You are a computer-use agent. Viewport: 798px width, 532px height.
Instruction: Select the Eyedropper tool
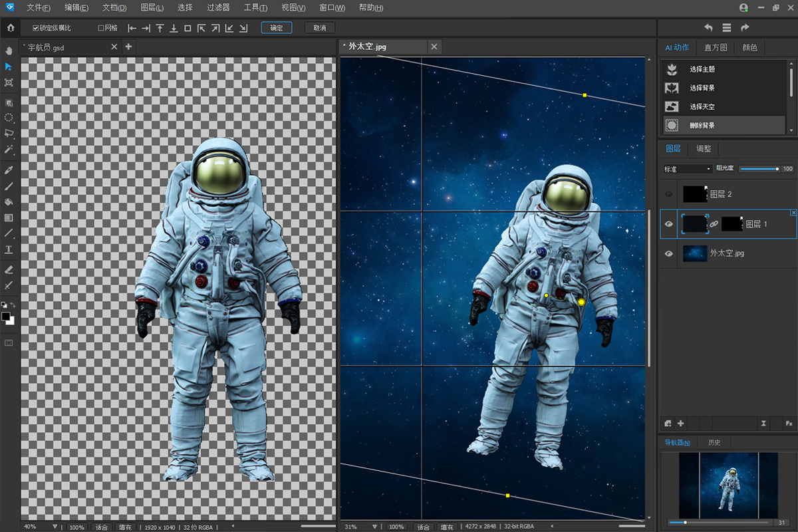click(9, 170)
